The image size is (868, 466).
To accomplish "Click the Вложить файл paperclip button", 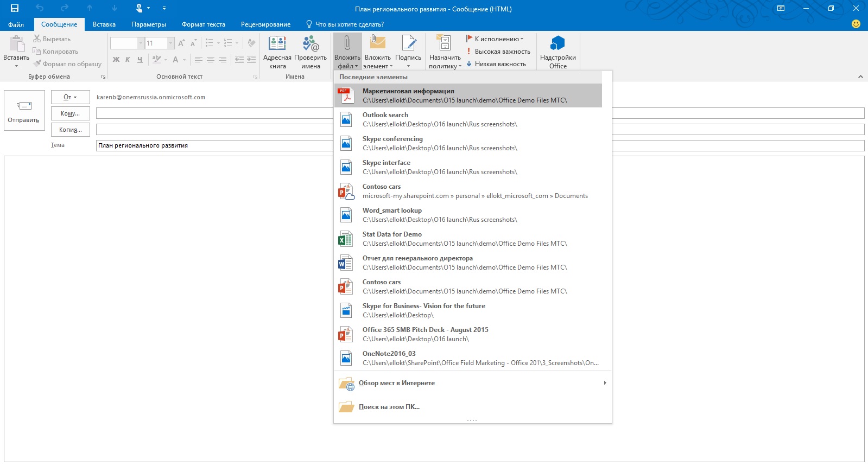I will [x=347, y=52].
